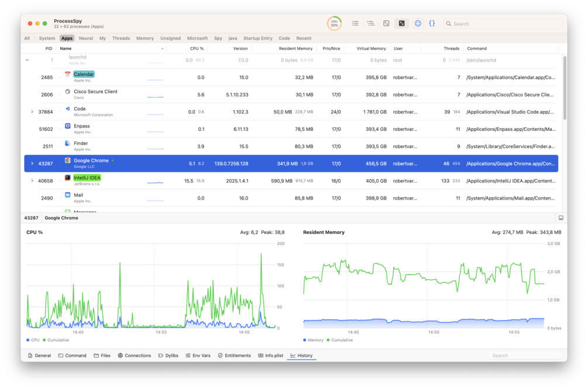This screenshot has height=389, width=588.
Task: Toggle the dark-filled detail pane toolbar button
Action: [x=401, y=23]
